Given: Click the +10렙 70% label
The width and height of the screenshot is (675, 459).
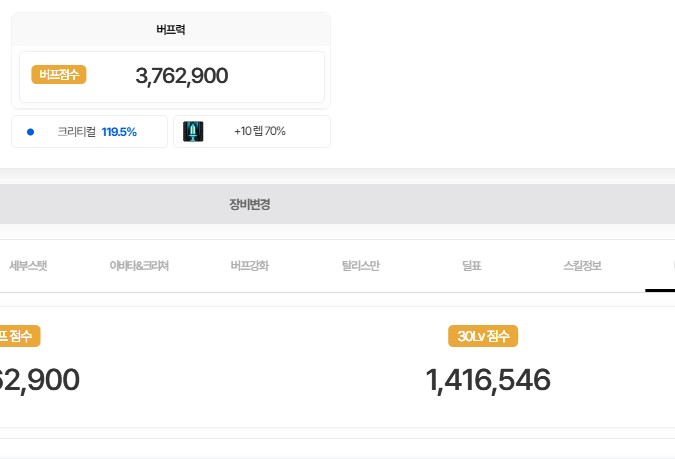Looking at the screenshot, I should pyautogui.click(x=260, y=131).
